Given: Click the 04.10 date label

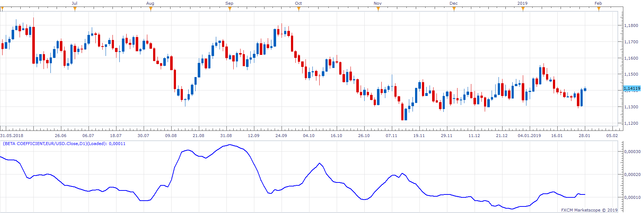Looking at the screenshot, I should coord(309,136).
